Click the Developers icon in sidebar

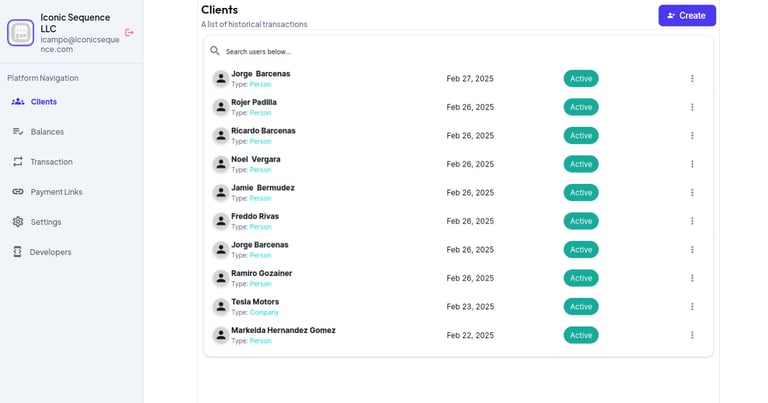(x=18, y=252)
